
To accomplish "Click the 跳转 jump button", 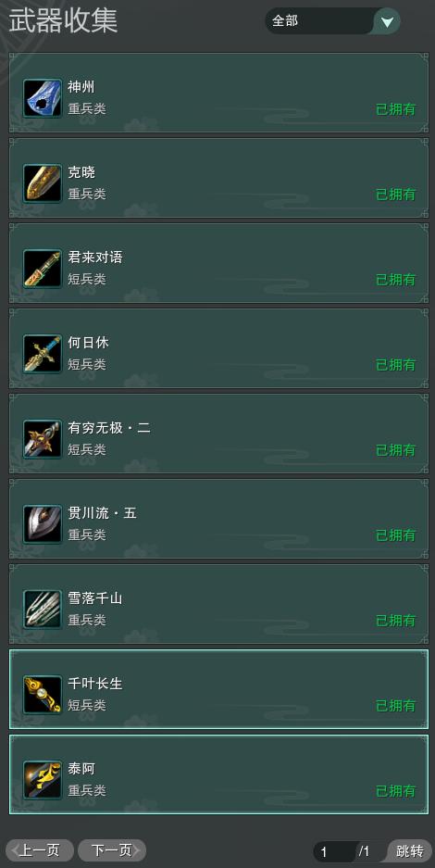I will (x=410, y=851).
